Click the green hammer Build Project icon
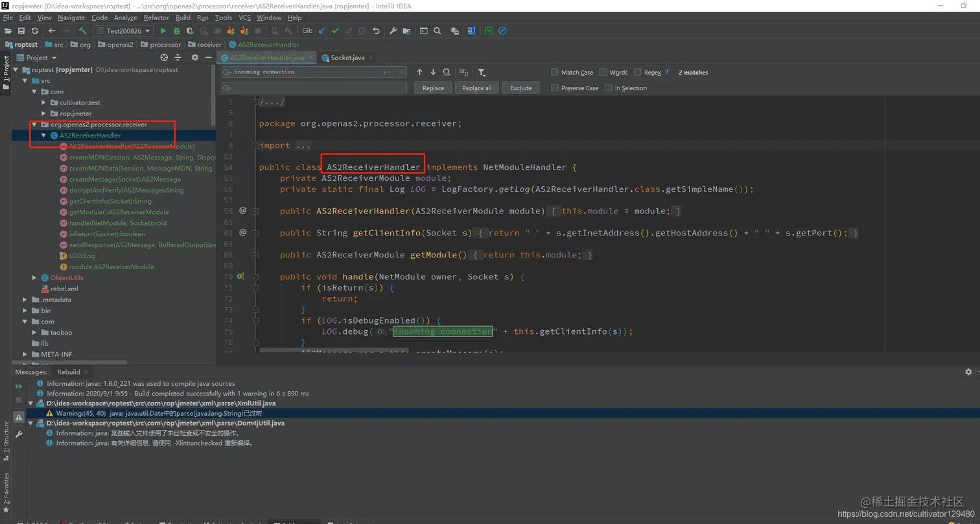 tap(83, 30)
